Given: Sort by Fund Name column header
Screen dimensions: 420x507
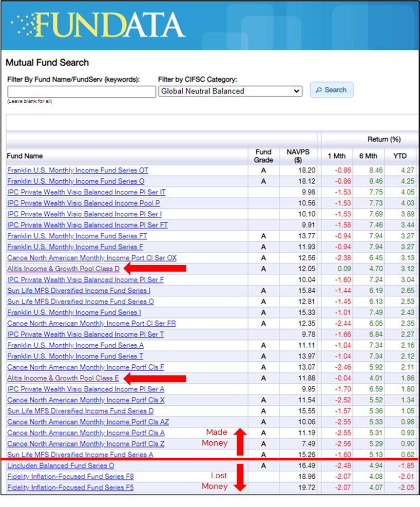Looking at the screenshot, I should tap(24, 156).
